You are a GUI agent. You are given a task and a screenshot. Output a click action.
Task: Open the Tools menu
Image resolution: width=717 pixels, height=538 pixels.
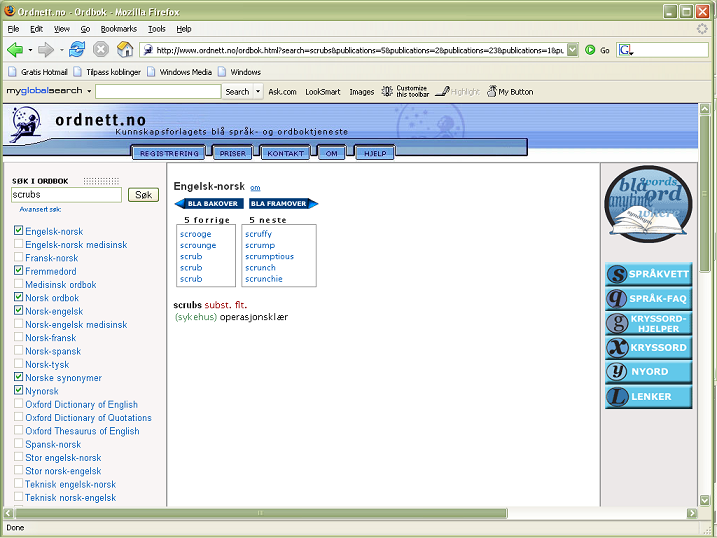pyautogui.click(x=156, y=29)
